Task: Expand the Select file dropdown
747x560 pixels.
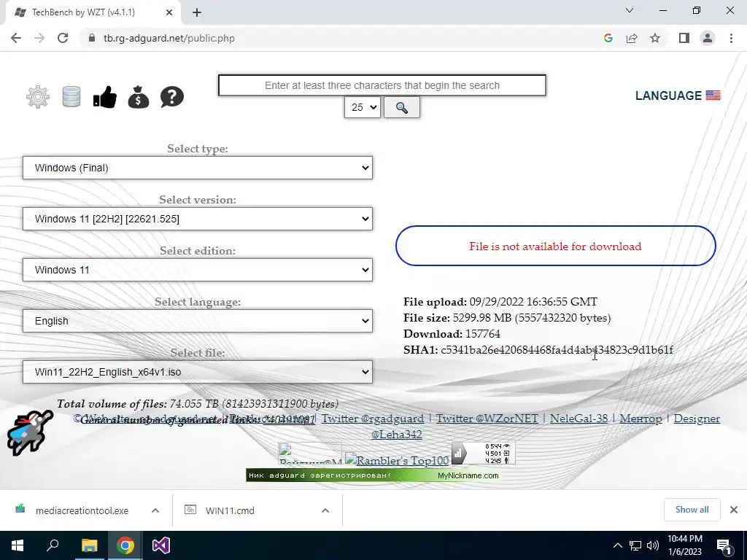Action: (x=198, y=372)
